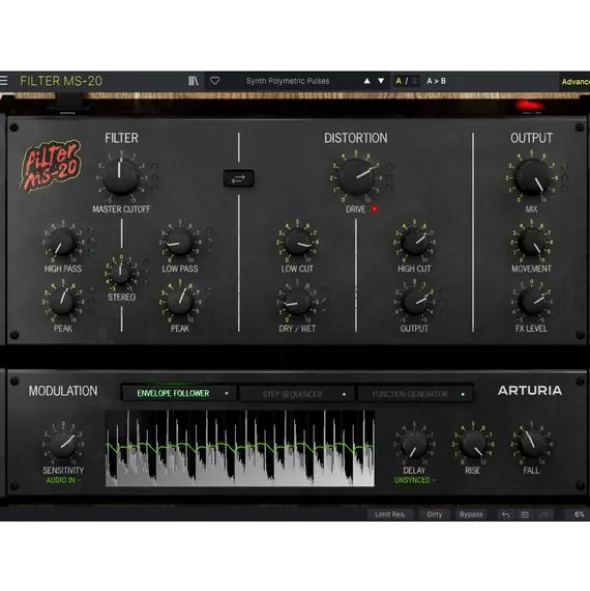Click the Low Cut knob
The height and width of the screenshot is (591, 590).
(x=297, y=242)
